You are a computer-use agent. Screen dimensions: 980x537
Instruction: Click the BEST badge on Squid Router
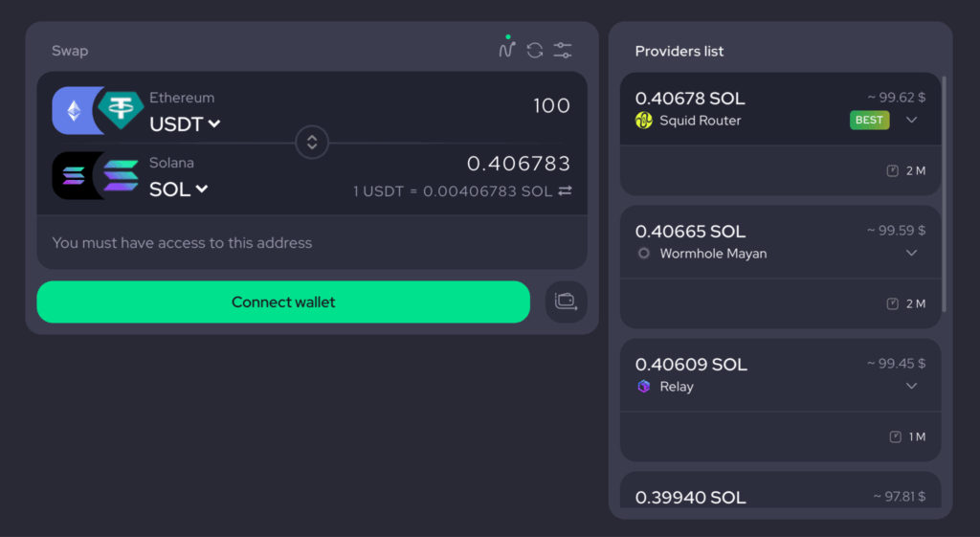[869, 120]
